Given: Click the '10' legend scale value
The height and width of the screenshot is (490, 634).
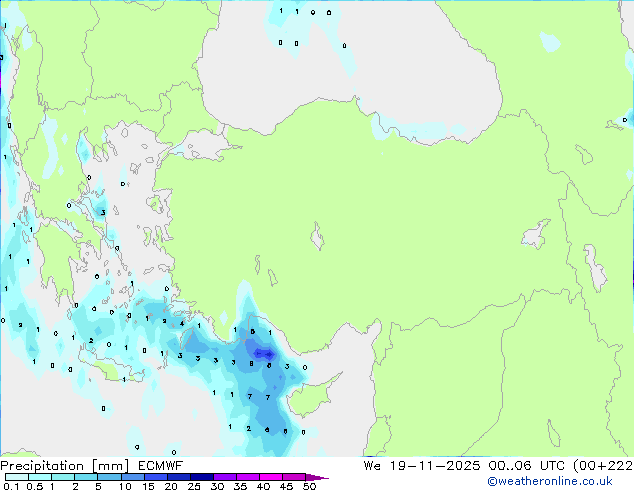Looking at the screenshot, I should pyautogui.click(x=125, y=486).
